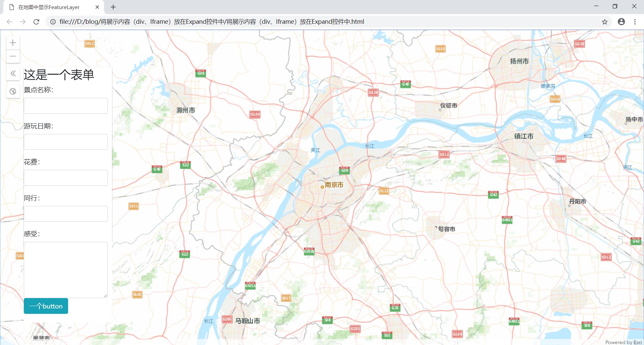
Task: Click the 同行 input field
Action: pos(66,214)
